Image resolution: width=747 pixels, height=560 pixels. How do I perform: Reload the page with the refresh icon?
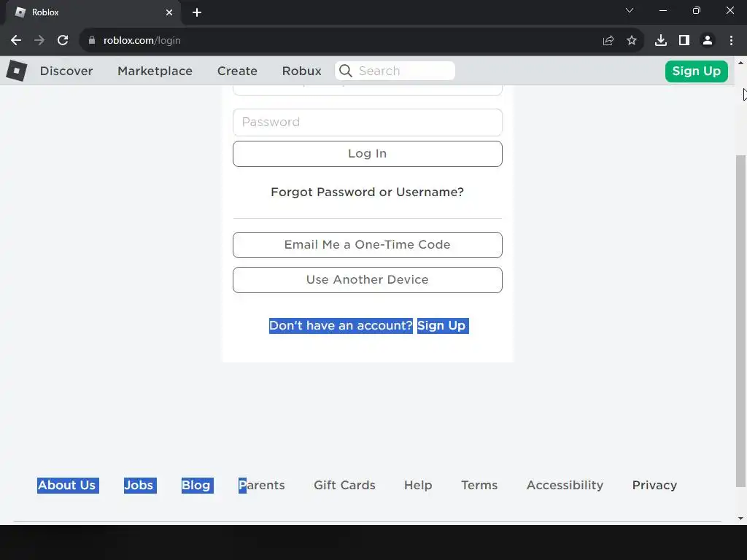click(63, 41)
